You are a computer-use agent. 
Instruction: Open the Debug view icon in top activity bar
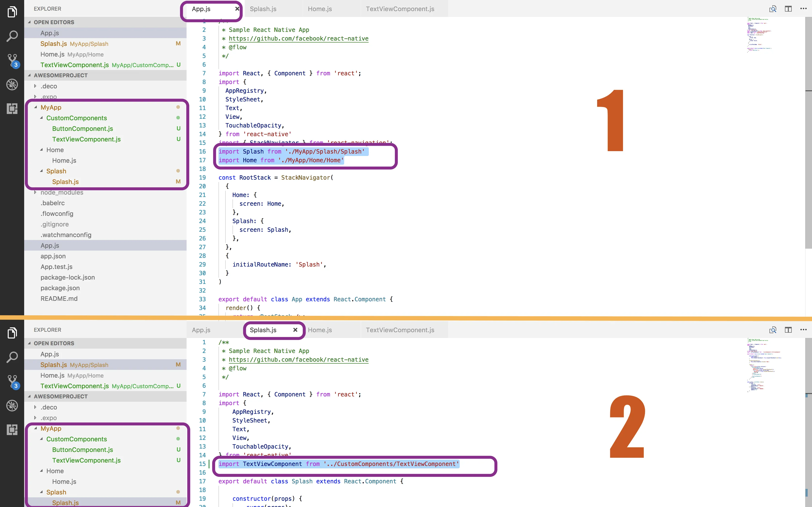(12, 84)
